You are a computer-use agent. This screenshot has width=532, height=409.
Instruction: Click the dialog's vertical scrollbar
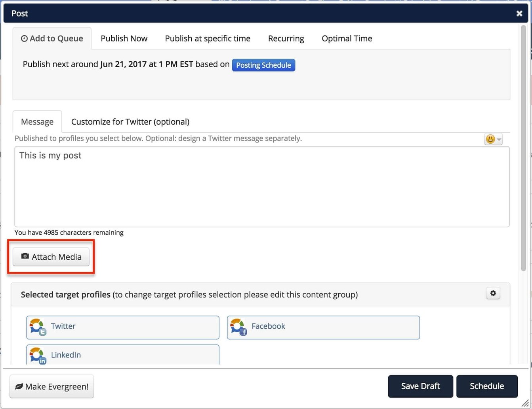coord(523,148)
